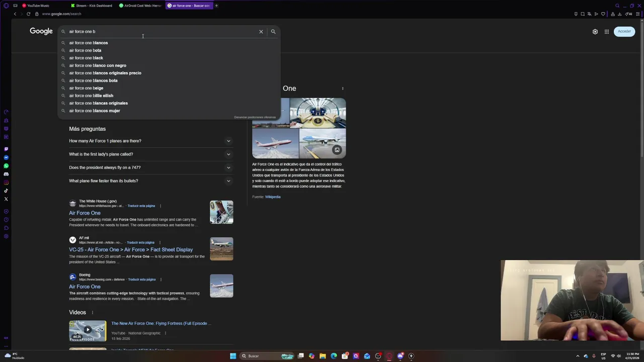Open the taskbar clock showing 11:30 PM
Screen dimensions: 644x362
pyautogui.click(x=632, y=356)
